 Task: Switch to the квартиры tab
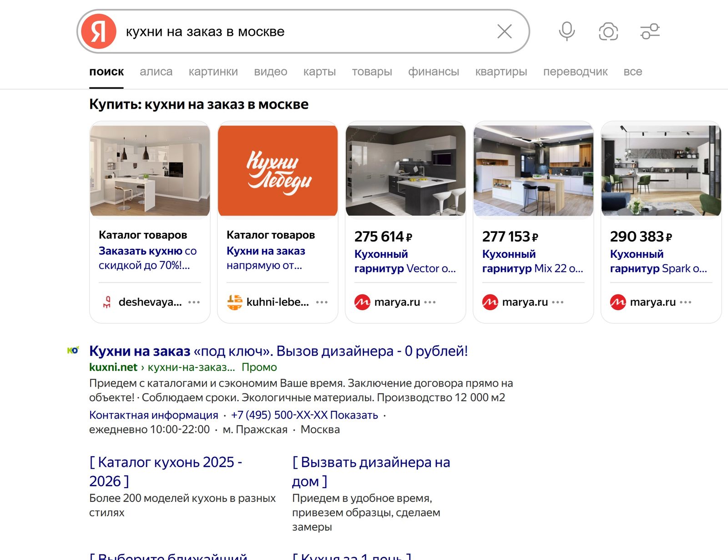coord(501,71)
